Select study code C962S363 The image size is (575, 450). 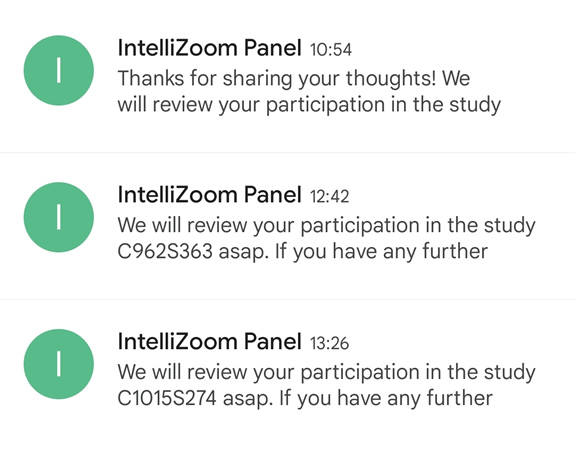[x=165, y=252]
